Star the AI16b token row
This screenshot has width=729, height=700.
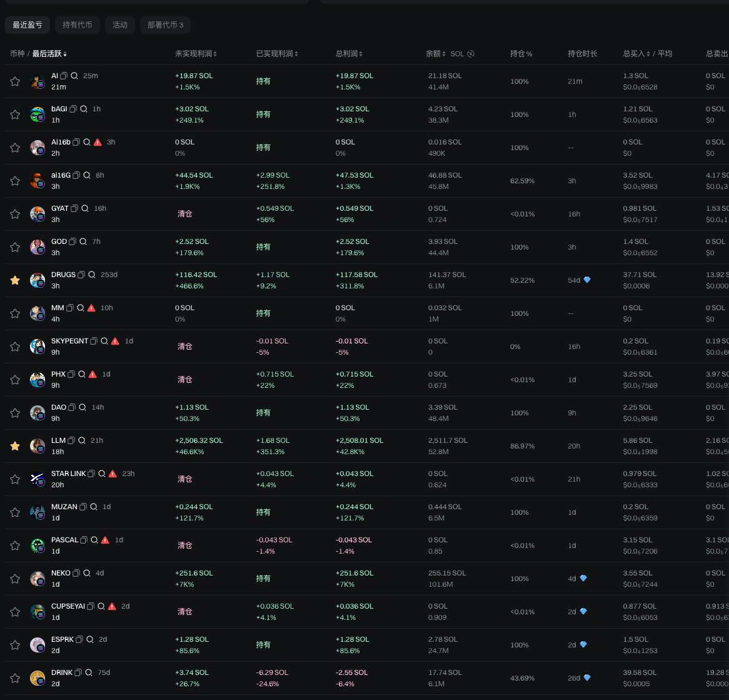(x=15, y=148)
